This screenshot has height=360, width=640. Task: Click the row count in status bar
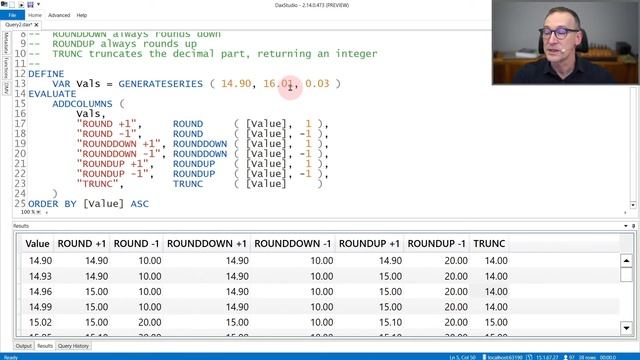tap(588, 357)
